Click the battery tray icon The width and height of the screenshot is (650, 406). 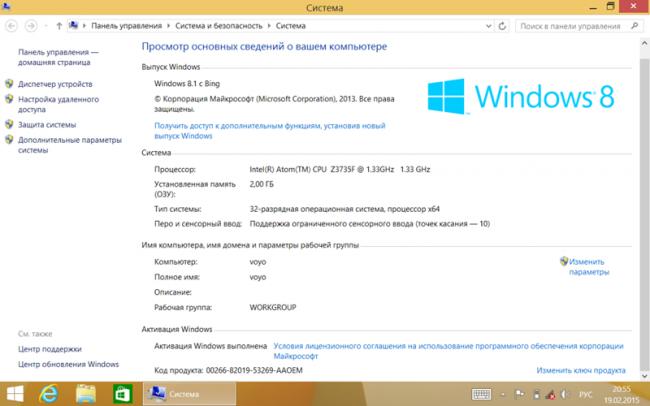(536, 394)
